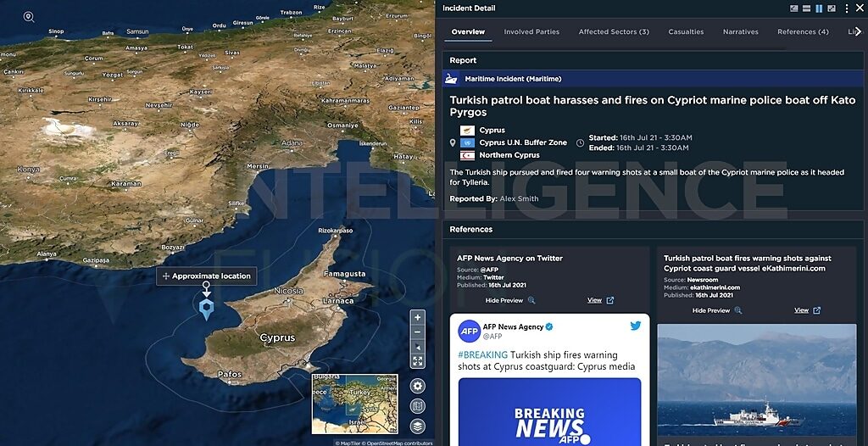Screen dimensions: 868x446
Task: Click AFP News Agency on Twitter title
Action: click(x=509, y=258)
